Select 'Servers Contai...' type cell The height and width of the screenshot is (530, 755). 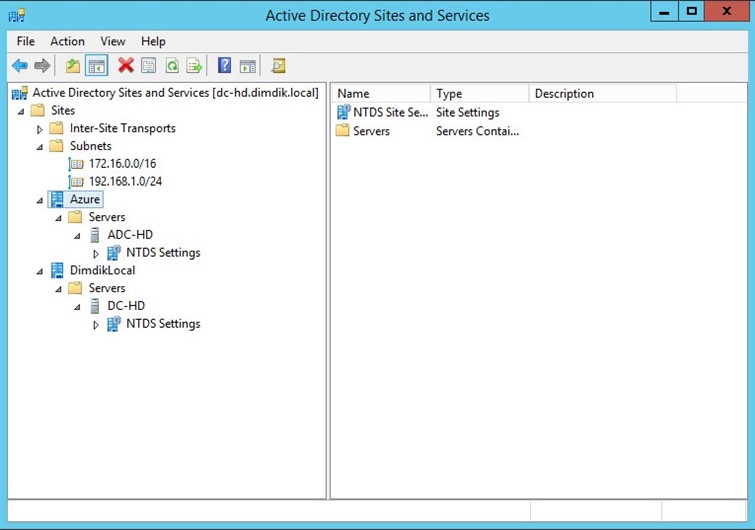[x=477, y=131]
